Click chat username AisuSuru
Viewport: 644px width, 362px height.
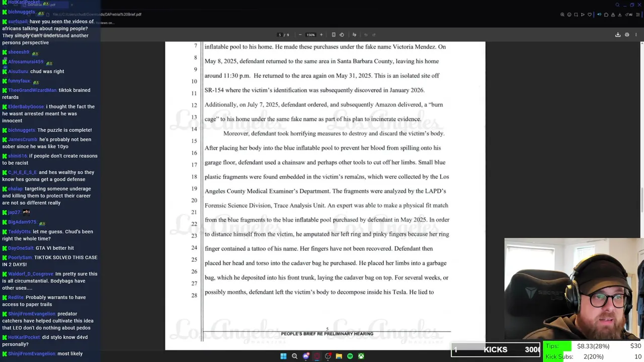[18, 71]
